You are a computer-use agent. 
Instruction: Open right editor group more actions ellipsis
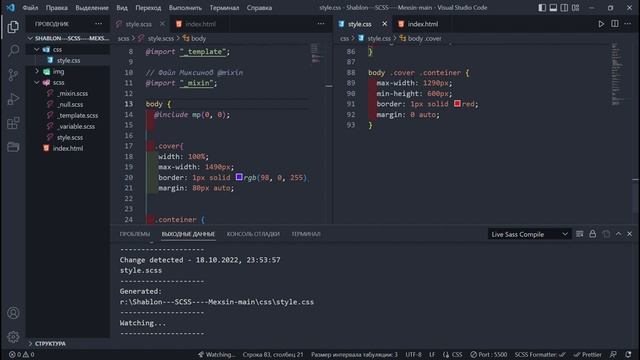pos(628,24)
